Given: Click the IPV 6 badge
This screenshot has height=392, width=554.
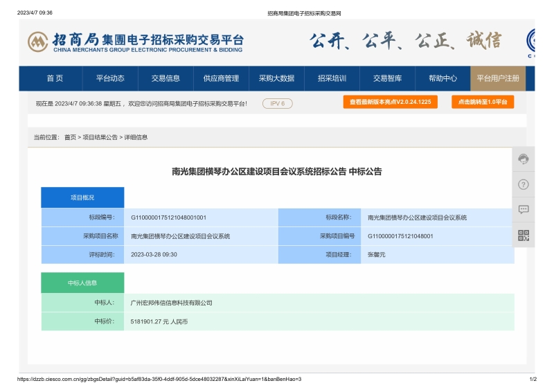Looking at the screenshot, I should [278, 103].
